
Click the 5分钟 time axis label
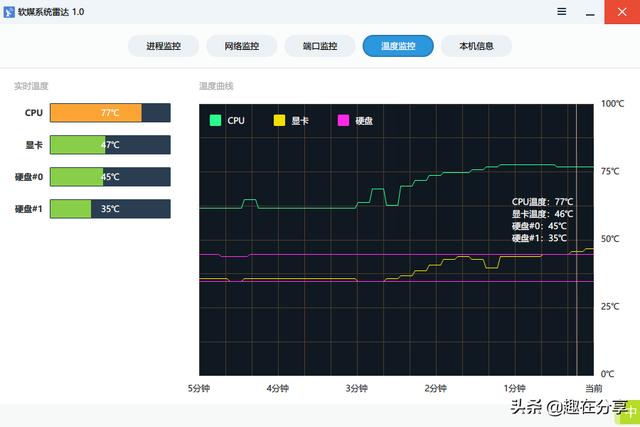[x=199, y=388]
